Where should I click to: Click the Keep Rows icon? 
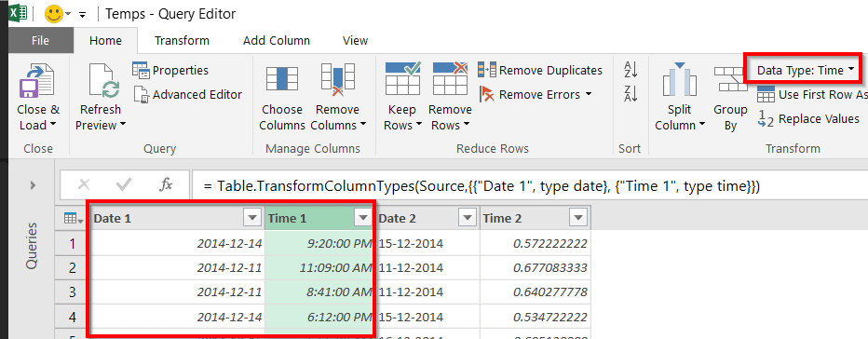click(x=402, y=78)
